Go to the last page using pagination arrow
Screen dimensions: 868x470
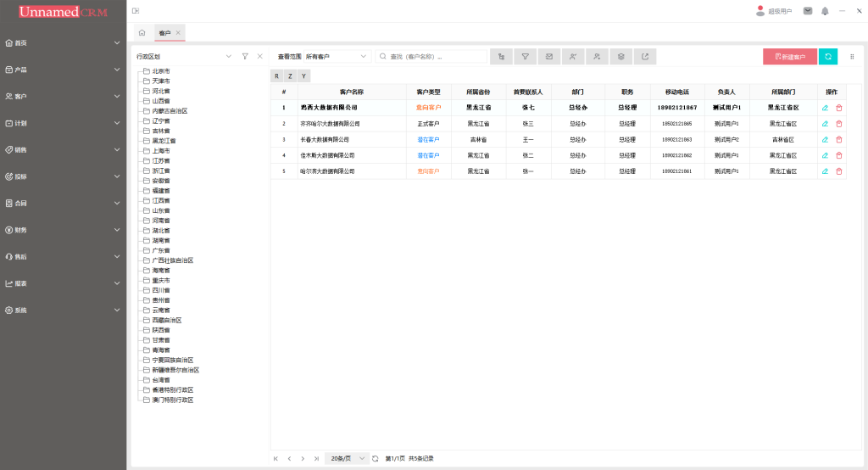pyautogui.click(x=316, y=458)
